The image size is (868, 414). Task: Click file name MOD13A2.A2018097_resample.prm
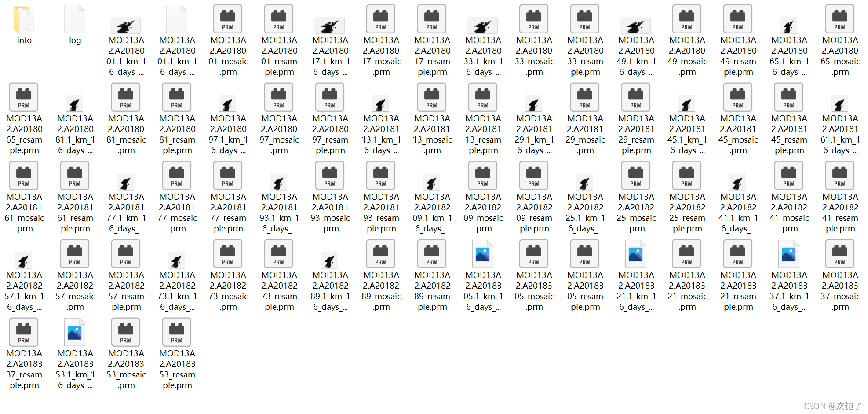point(330,134)
